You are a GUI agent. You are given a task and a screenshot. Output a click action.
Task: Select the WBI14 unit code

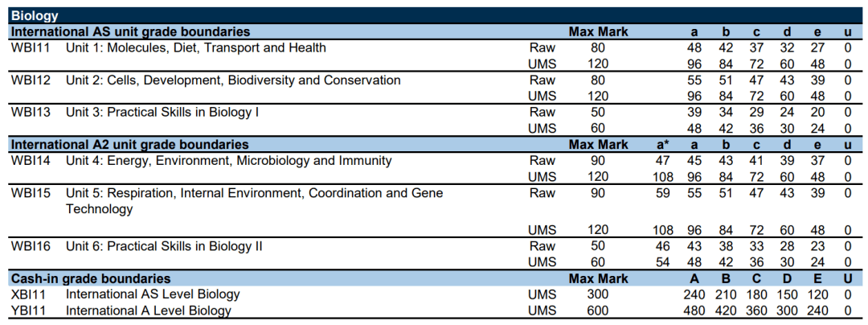(31, 160)
